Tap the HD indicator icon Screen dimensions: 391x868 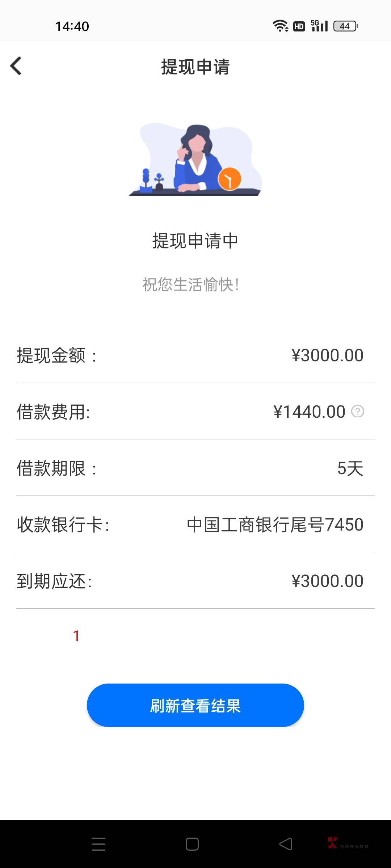pos(299,26)
